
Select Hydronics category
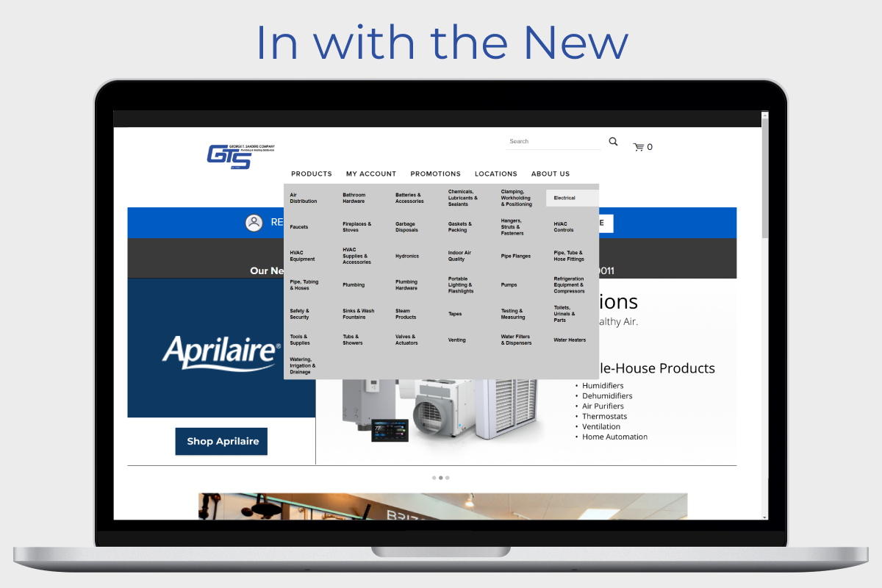point(407,256)
